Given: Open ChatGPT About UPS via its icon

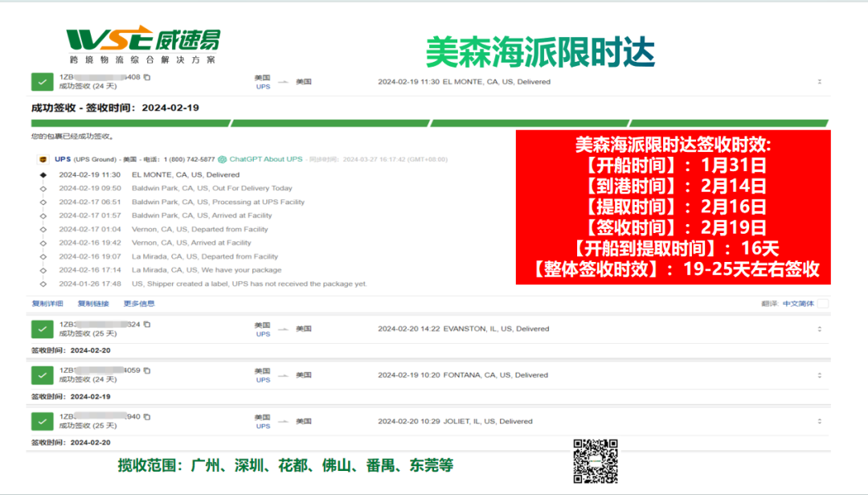Looking at the screenshot, I should (x=223, y=158).
